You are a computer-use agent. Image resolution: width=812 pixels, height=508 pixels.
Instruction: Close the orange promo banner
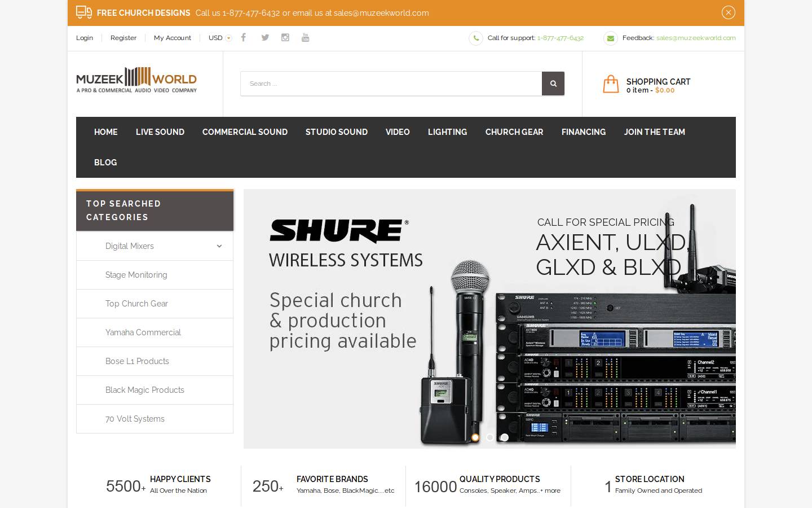[729, 12]
